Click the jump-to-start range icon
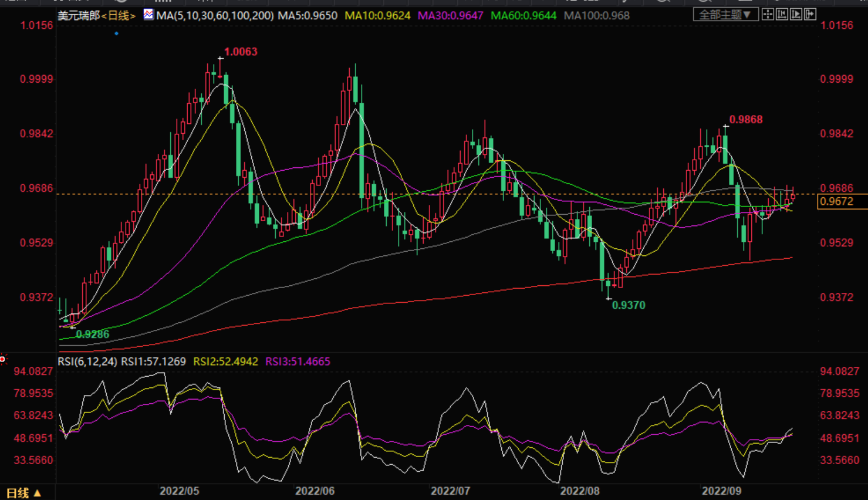This screenshot has height=500, width=868. [x=782, y=15]
